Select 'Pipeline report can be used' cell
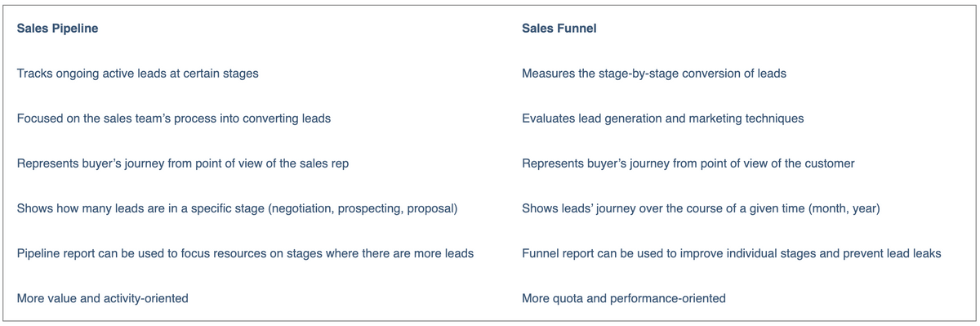Screen dimensions: 980x326 coord(245,253)
